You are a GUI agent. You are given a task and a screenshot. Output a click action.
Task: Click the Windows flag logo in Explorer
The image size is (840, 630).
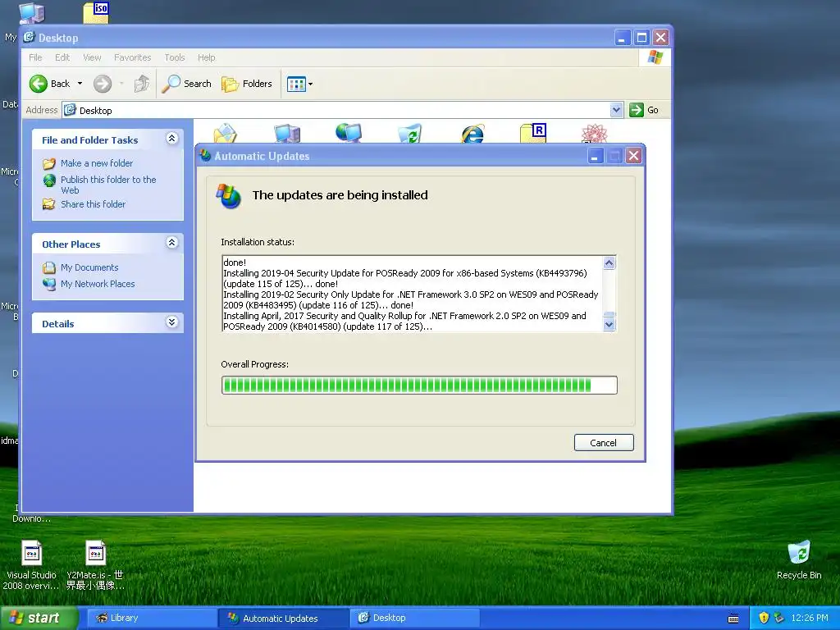(x=655, y=57)
